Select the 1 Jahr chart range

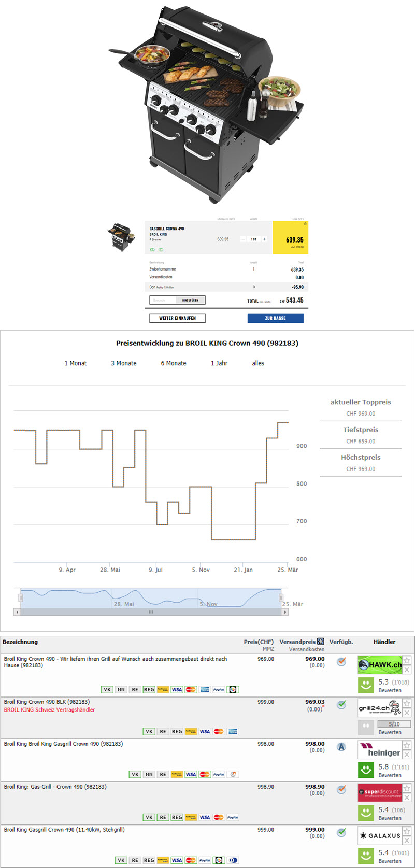[x=219, y=363]
